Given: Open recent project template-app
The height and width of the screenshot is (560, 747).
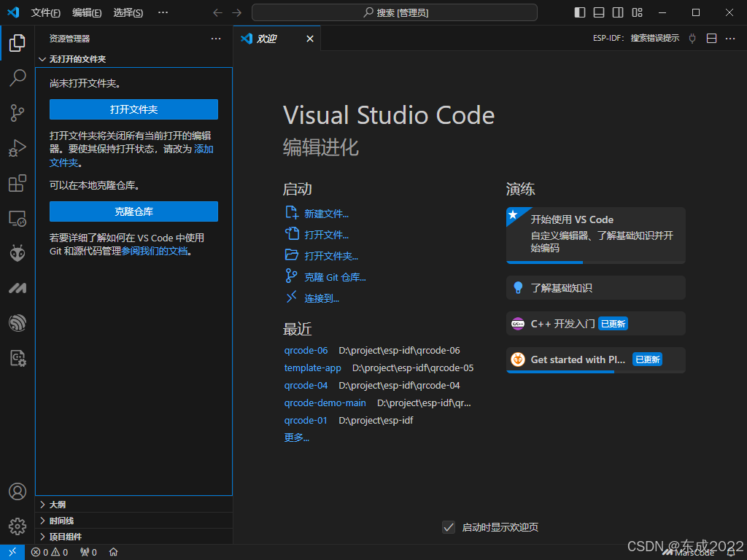Looking at the screenshot, I should tap(312, 368).
